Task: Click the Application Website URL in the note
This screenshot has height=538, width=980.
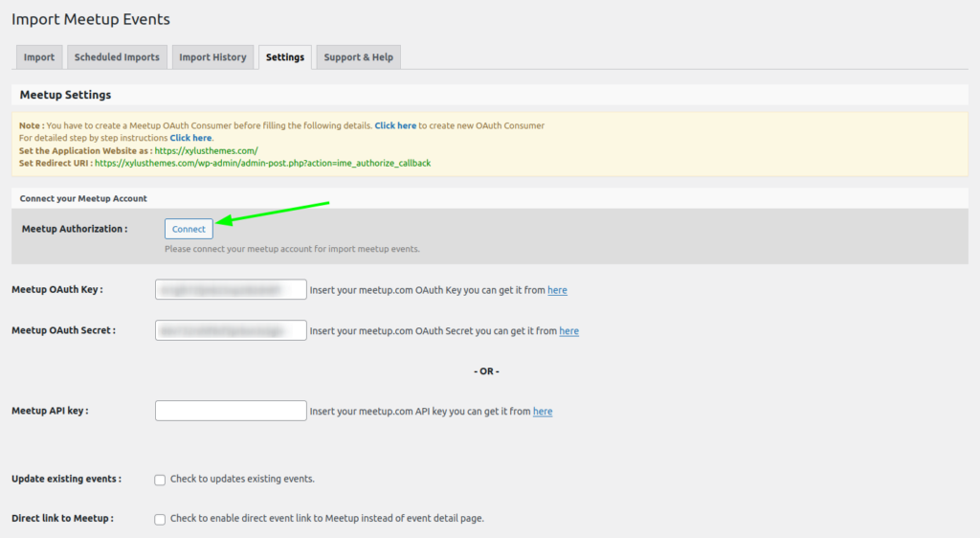Action: pos(206,151)
